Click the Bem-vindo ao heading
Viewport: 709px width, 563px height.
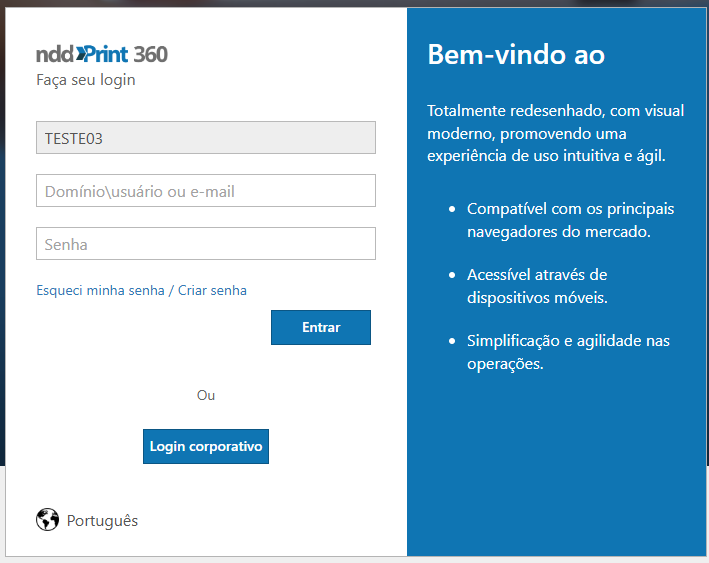[x=516, y=54]
